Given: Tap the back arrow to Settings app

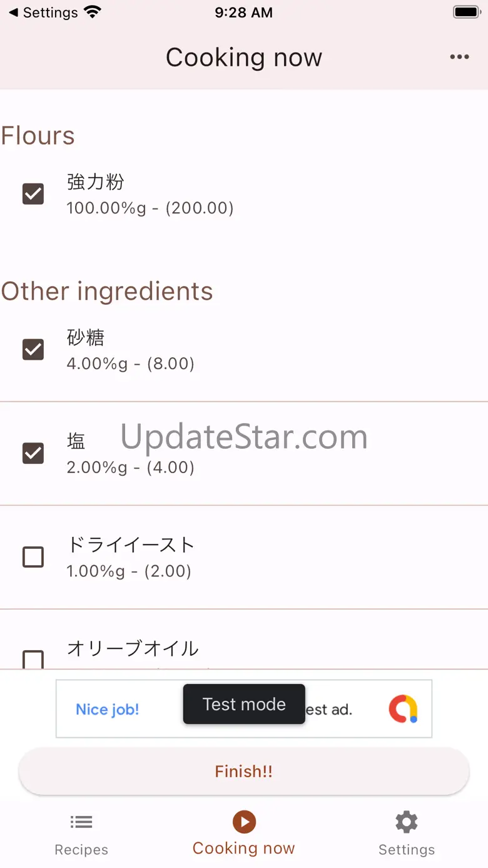Looking at the screenshot, I should click(14, 13).
